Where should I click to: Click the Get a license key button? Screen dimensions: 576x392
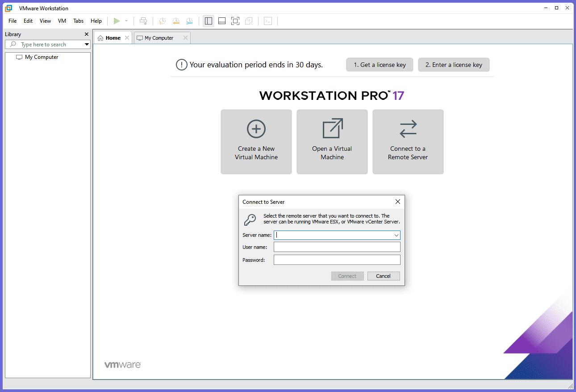tap(380, 65)
